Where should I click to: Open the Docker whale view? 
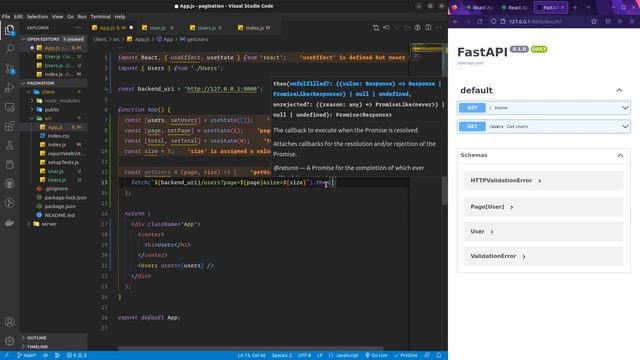click(x=9, y=222)
